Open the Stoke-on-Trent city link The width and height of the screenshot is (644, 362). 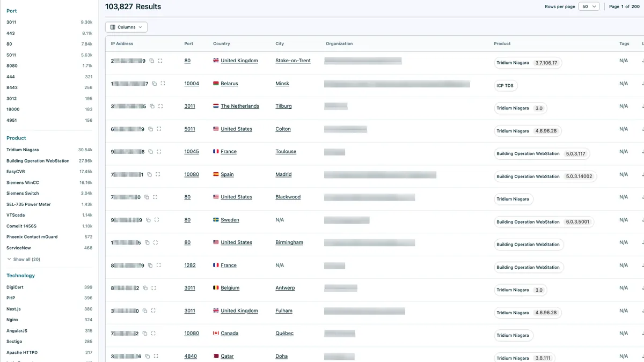[x=293, y=61]
